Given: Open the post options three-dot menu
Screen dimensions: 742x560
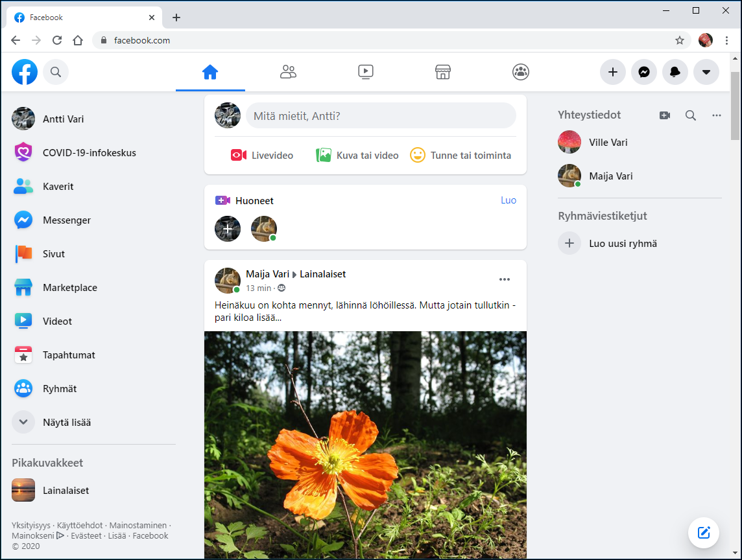Looking at the screenshot, I should [505, 279].
